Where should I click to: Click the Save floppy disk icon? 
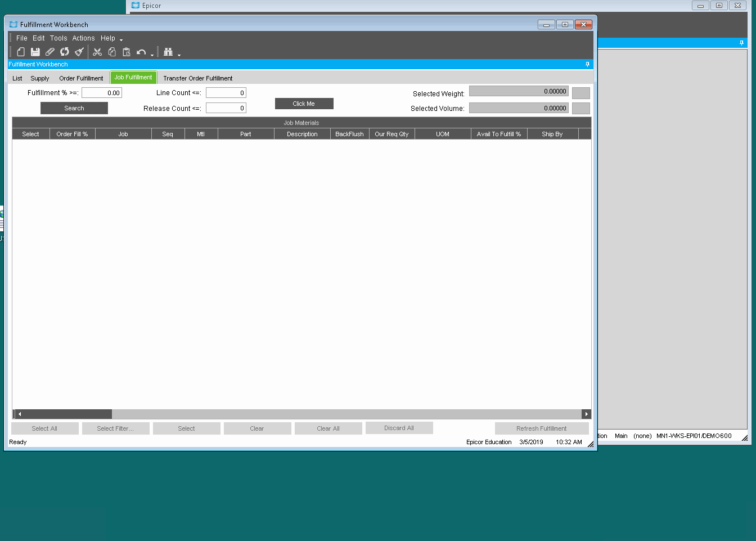pyautogui.click(x=35, y=52)
